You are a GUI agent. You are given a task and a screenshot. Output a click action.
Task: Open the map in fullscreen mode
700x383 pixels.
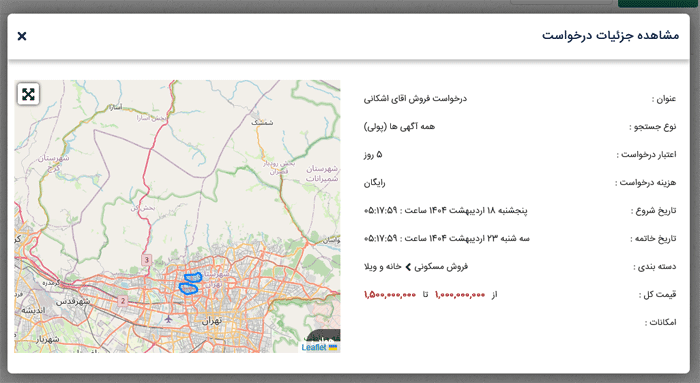[28, 94]
